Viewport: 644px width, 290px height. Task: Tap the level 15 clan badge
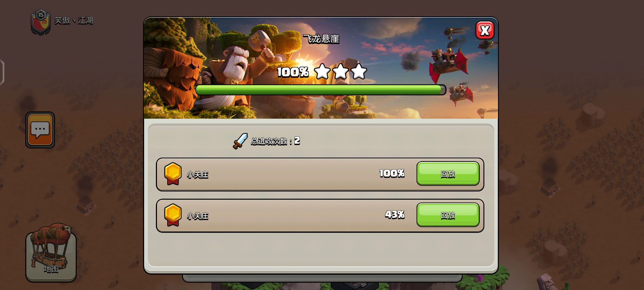point(41,22)
